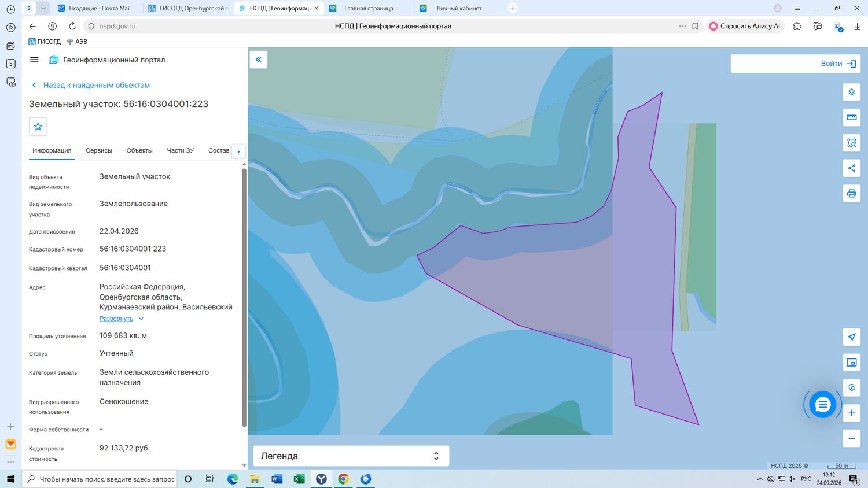Open the ГИСОГД bookmark

45,42
